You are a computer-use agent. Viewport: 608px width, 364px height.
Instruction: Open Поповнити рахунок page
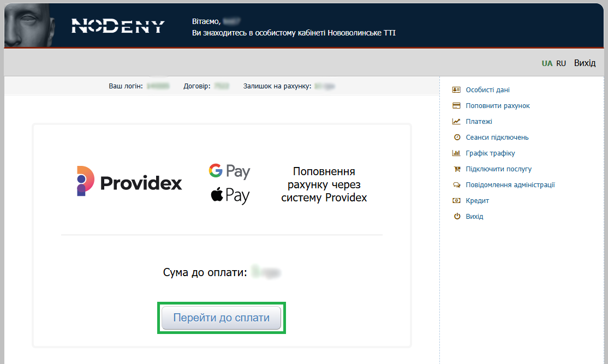tap(498, 106)
